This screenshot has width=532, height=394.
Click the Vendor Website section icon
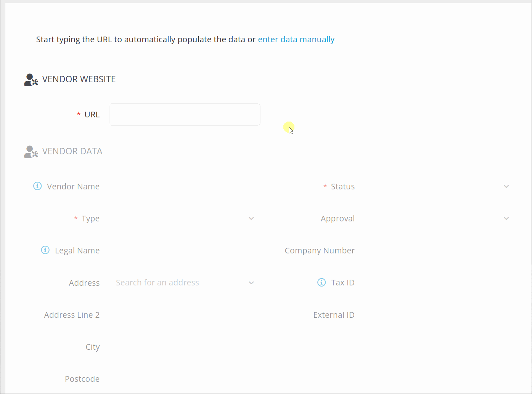(31, 80)
